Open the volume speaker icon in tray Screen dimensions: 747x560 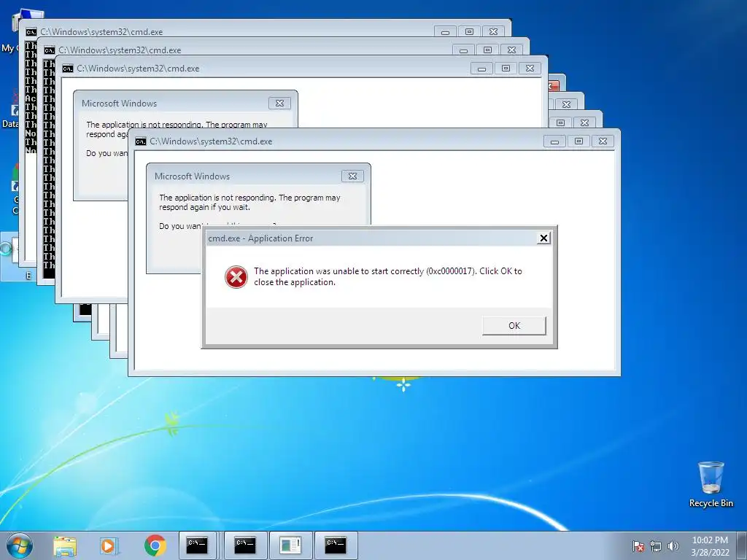(673, 546)
